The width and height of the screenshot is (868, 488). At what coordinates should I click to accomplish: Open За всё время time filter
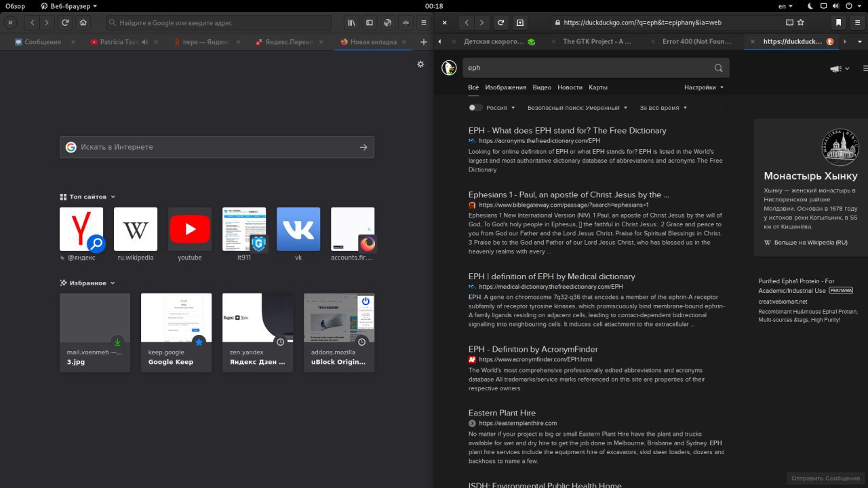tap(663, 108)
